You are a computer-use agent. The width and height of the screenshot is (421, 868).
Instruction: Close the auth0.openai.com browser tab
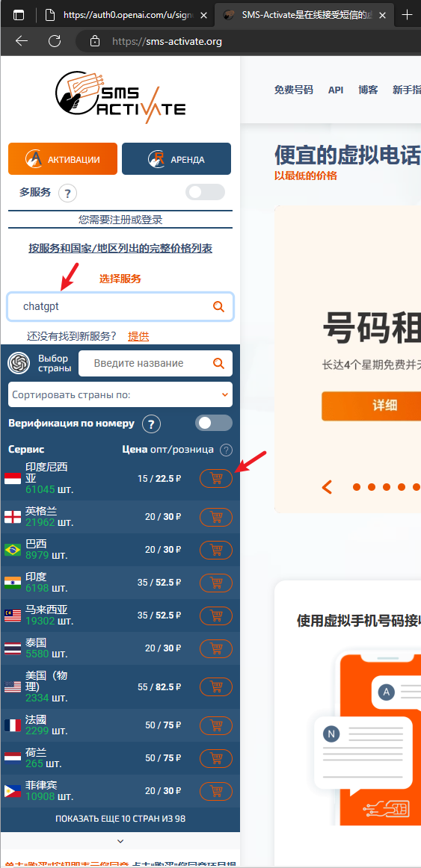(x=204, y=15)
